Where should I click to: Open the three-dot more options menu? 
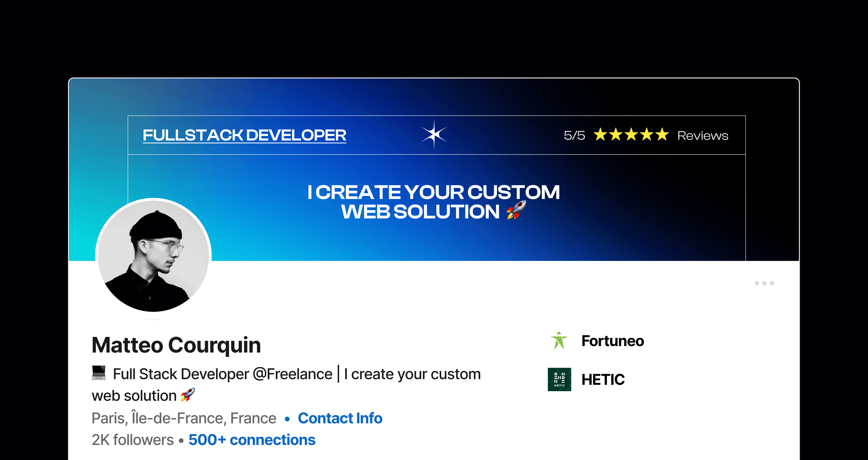click(x=764, y=283)
